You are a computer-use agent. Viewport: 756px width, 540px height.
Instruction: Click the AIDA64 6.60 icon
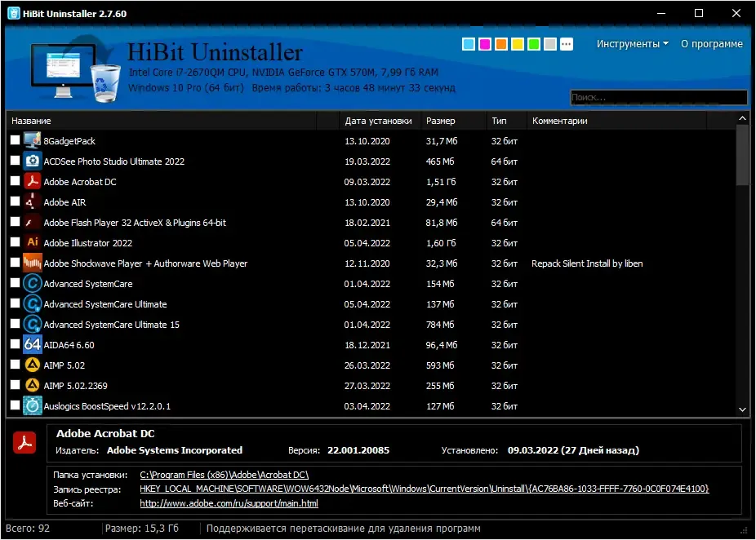pyautogui.click(x=33, y=344)
